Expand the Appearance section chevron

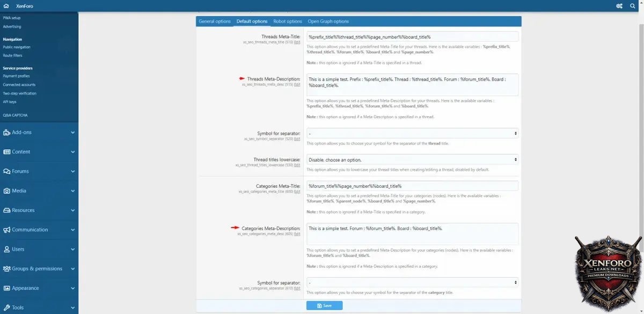click(x=72, y=288)
